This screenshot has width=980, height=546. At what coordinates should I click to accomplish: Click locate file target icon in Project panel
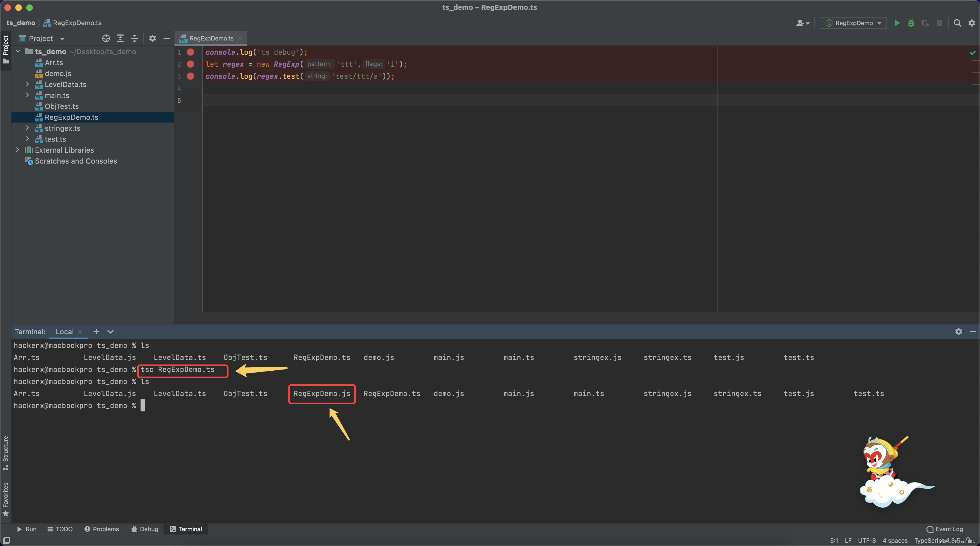click(106, 38)
